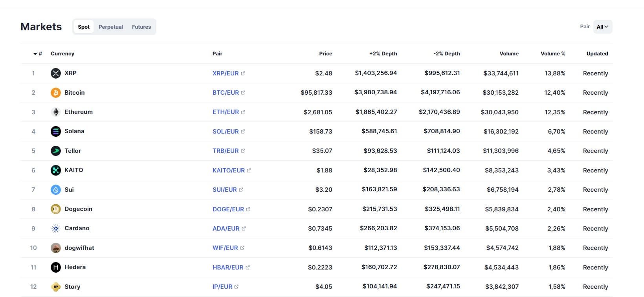Open the Pair filter All dropdown
The width and height of the screenshot is (644, 297).
click(x=602, y=27)
